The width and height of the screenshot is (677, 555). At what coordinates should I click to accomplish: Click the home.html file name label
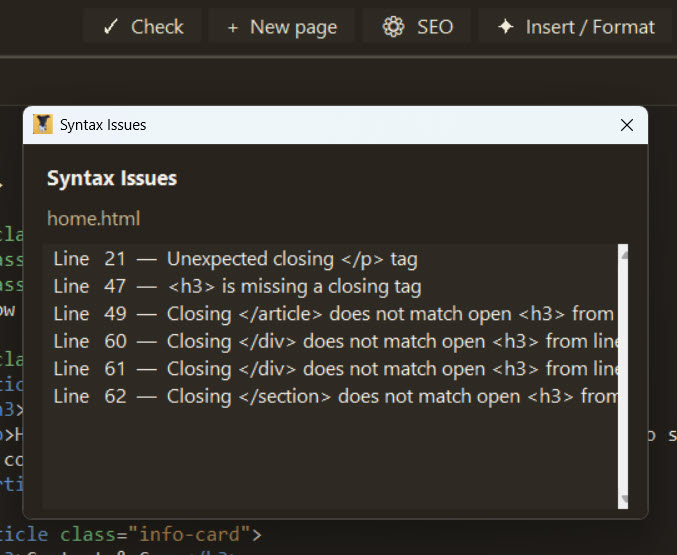click(x=94, y=219)
